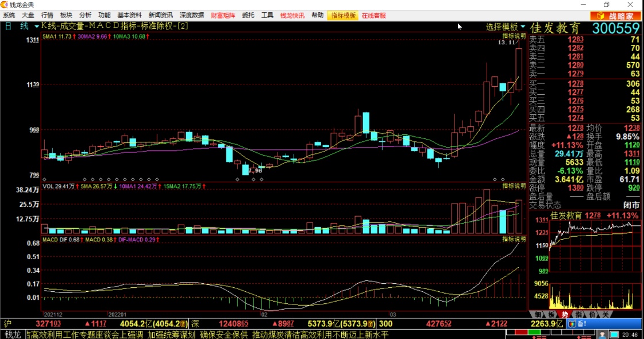
Task: Open the 委托 menu
Action: 248,15
